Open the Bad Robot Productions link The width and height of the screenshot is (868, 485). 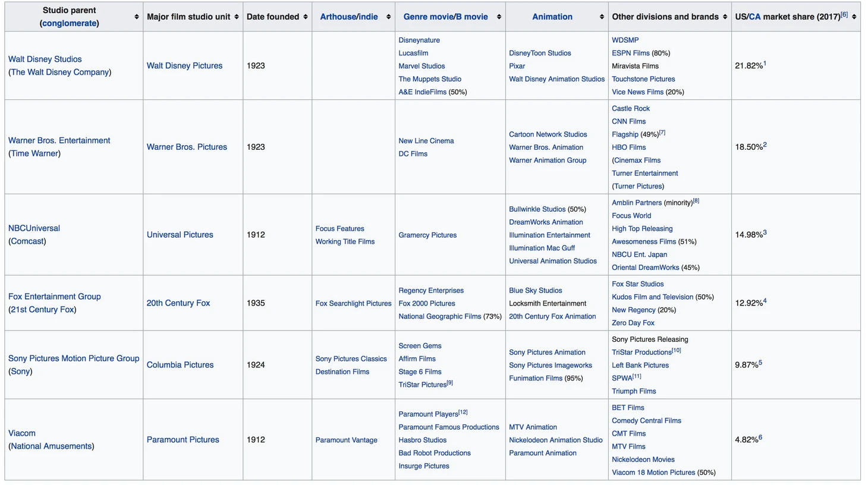[434, 453]
